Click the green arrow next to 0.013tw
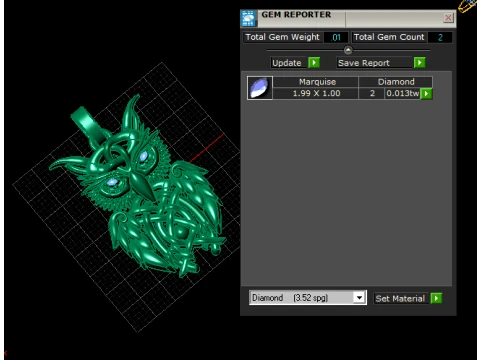 click(426, 94)
